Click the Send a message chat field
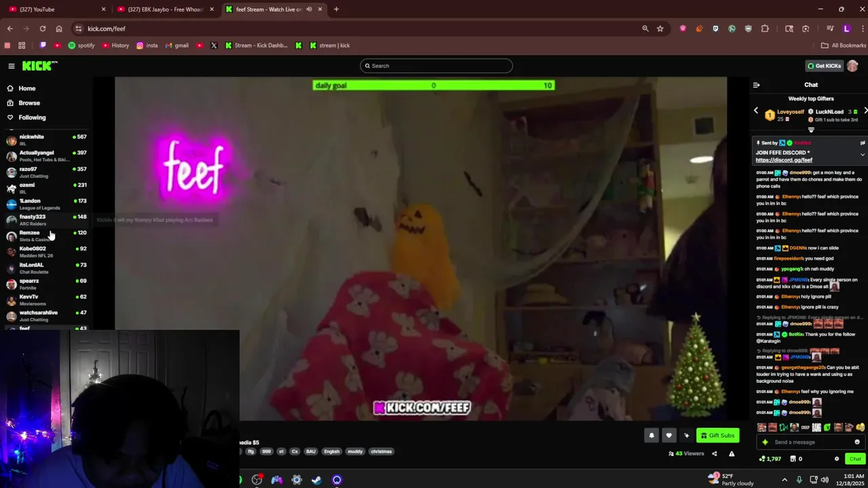The width and height of the screenshot is (868, 488). point(812,442)
